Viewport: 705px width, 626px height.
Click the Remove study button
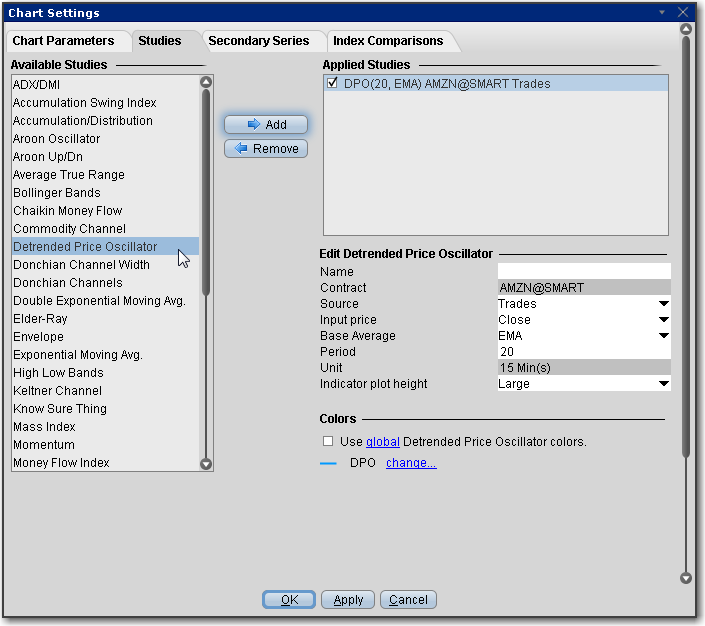[265, 149]
